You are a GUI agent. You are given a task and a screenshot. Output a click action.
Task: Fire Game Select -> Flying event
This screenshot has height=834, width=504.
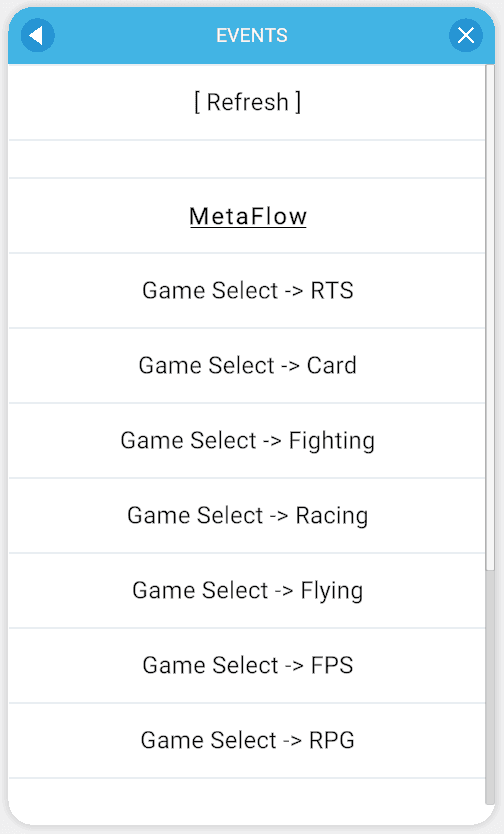247,591
